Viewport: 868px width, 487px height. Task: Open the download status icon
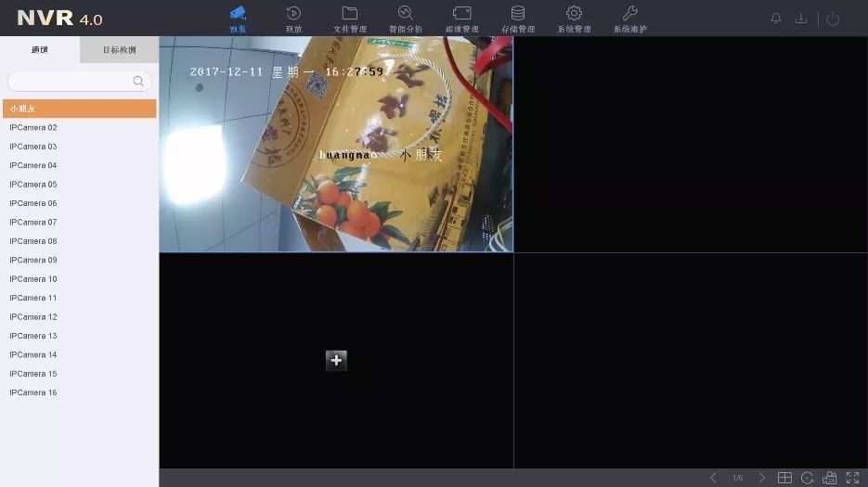pos(801,19)
